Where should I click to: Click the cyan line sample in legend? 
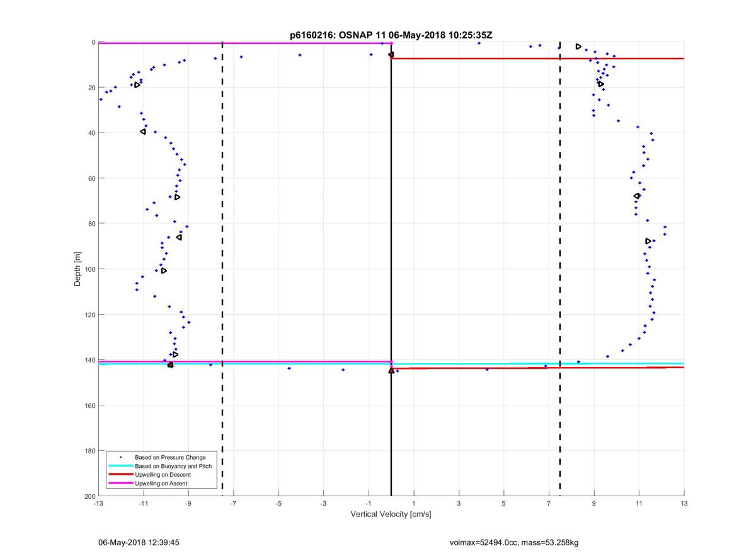121,465
